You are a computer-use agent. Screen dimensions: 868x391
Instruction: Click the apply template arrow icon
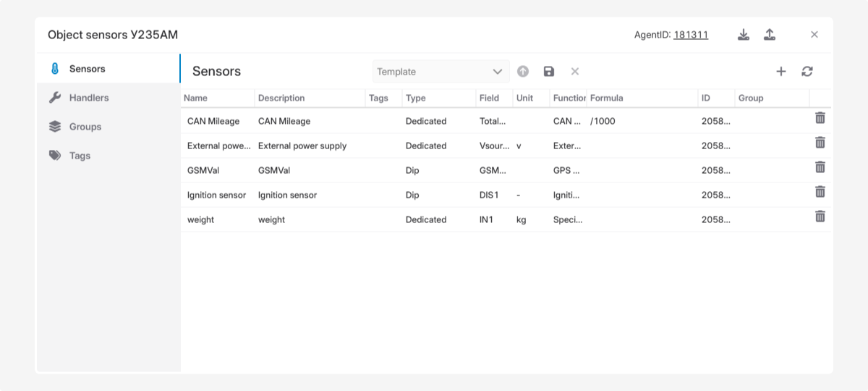point(523,71)
